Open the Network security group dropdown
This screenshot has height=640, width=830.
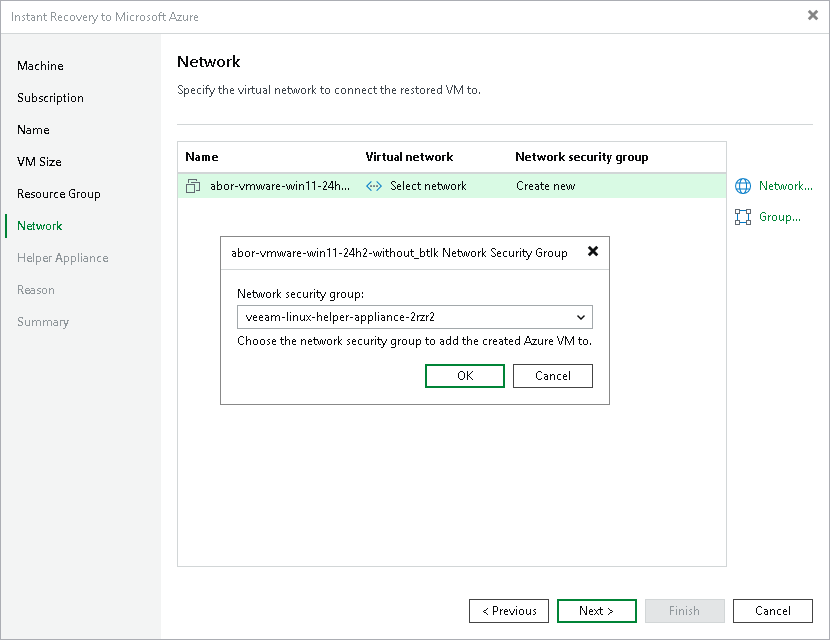click(x=414, y=317)
